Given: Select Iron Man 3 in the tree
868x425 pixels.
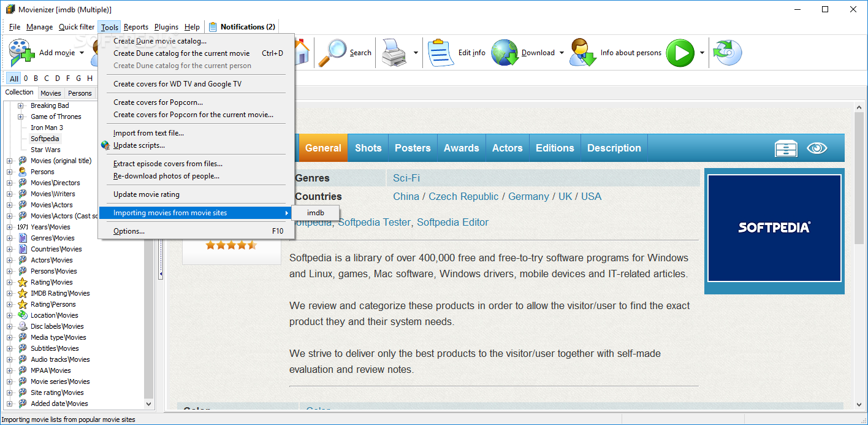Looking at the screenshot, I should pos(47,128).
